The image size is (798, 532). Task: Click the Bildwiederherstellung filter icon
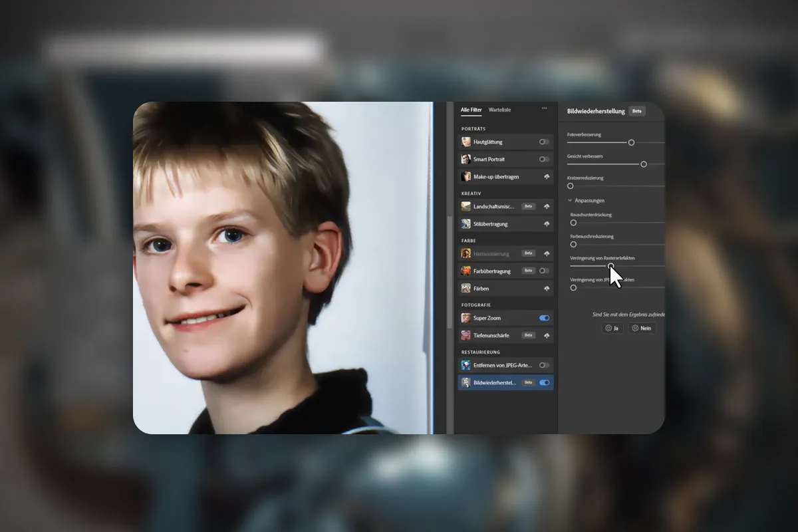pos(466,382)
